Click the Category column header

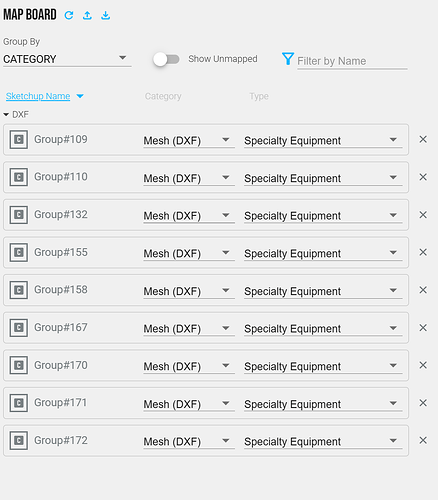tap(163, 96)
